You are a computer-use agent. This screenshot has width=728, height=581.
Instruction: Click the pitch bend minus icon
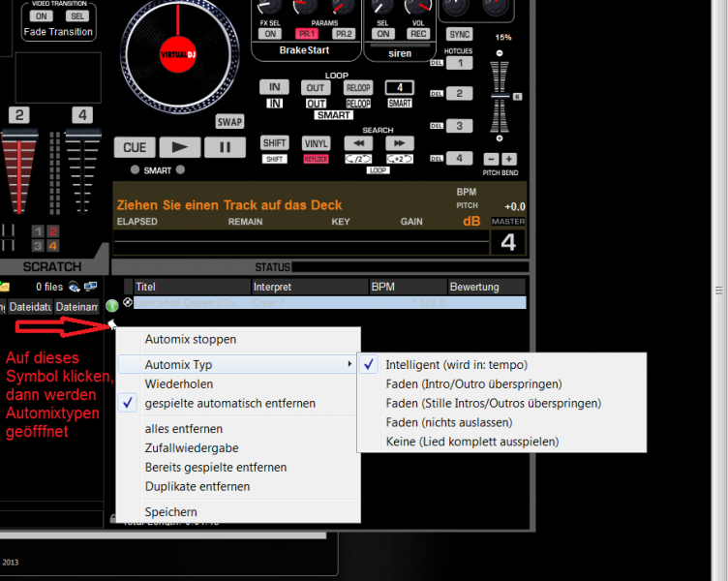tap(491, 159)
